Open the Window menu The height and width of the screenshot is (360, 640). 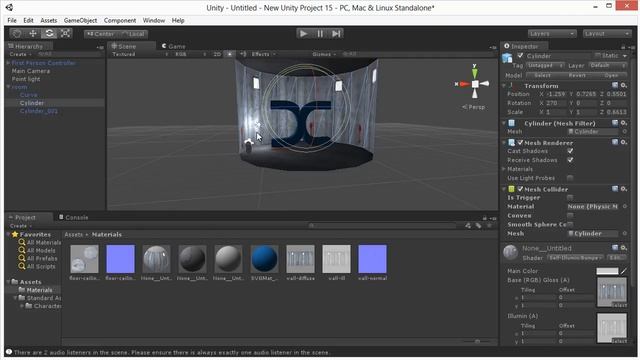pyautogui.click(x=154, y=20)
